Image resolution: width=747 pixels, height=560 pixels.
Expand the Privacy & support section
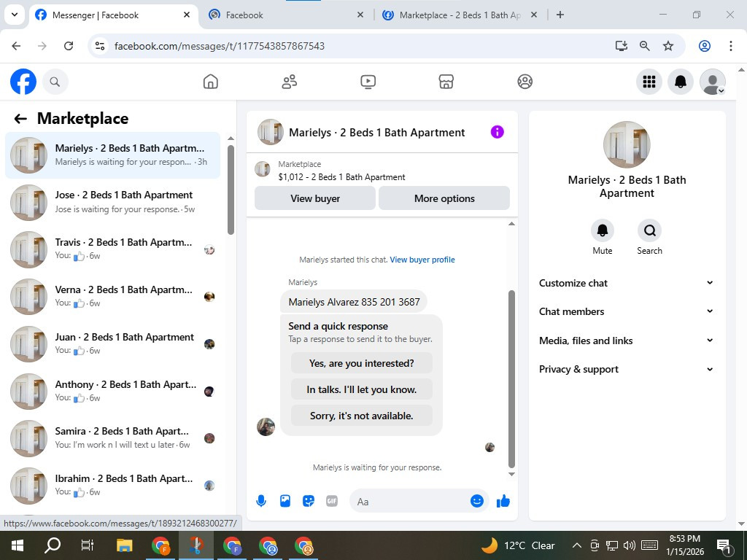tap(626, 369)
